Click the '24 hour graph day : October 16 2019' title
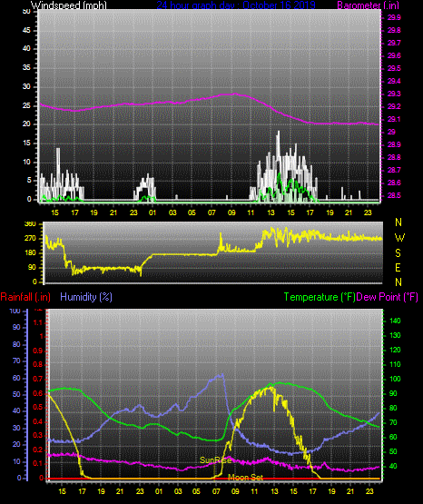Viewport: 423px width, 504px height. (236, 5)
